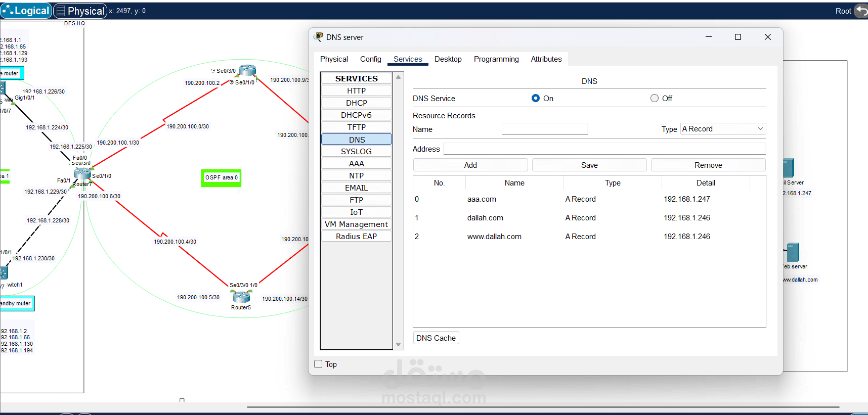Turn DNS Service On
The image size is (868, 415).
(x=536, y=98)
